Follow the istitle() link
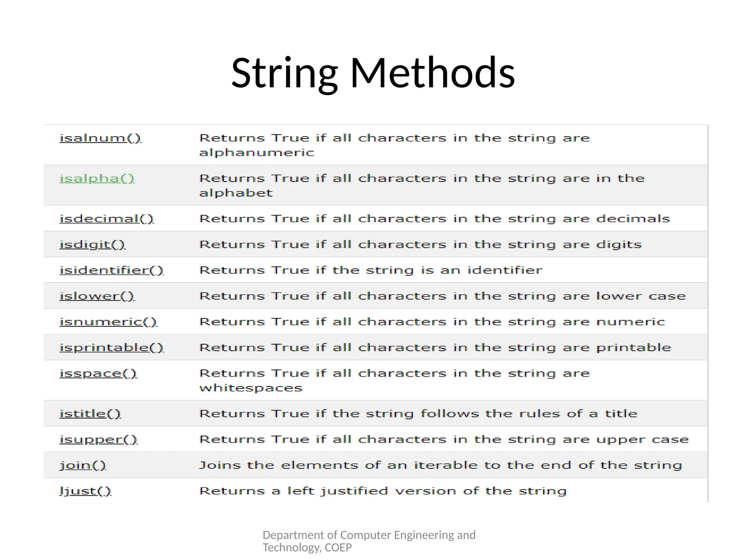 (90, 414)
